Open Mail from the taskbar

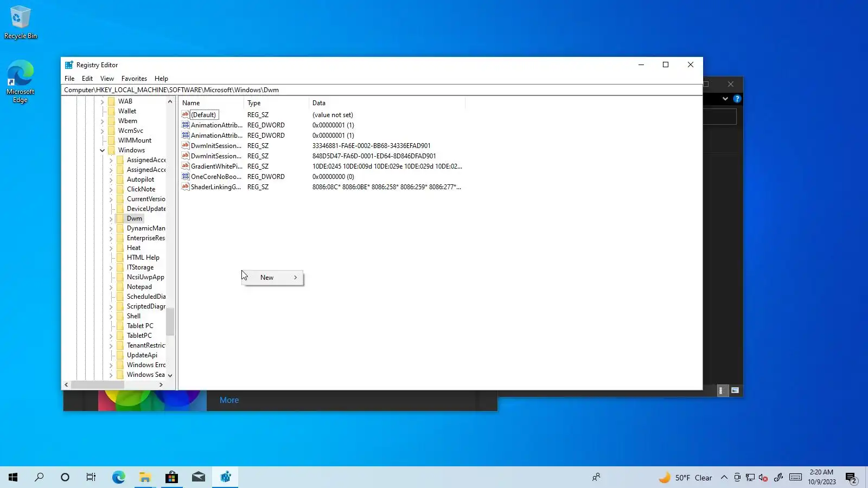[x=199, y=477]
